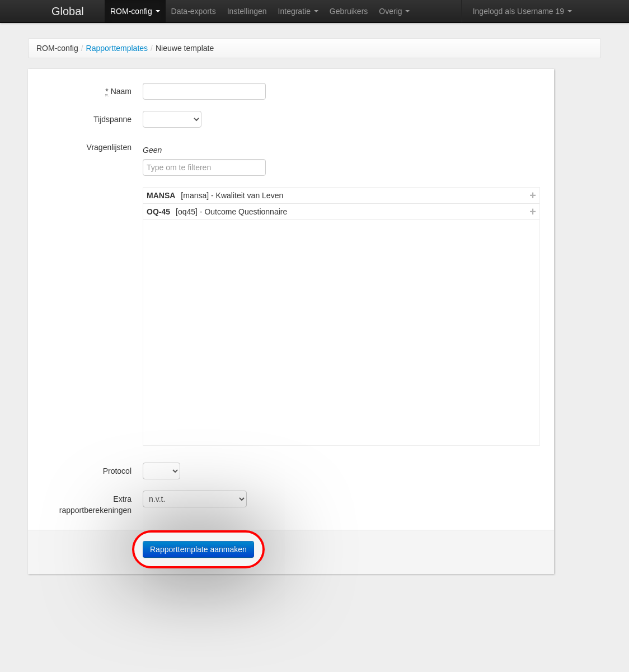Open the Extra rapportberekeningen select box
This screenshot has width=629, height=672.
click(194, 499)
